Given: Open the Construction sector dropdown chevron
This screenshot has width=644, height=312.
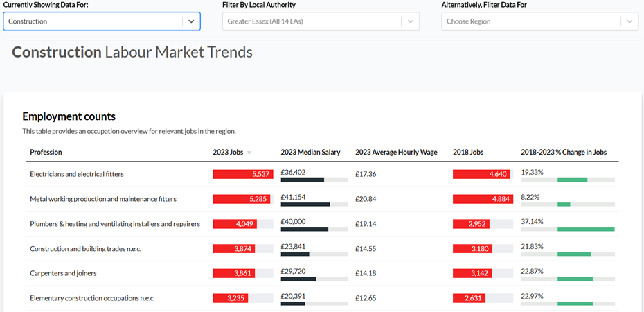Looking at the screenshot, I should pos(191,21).
